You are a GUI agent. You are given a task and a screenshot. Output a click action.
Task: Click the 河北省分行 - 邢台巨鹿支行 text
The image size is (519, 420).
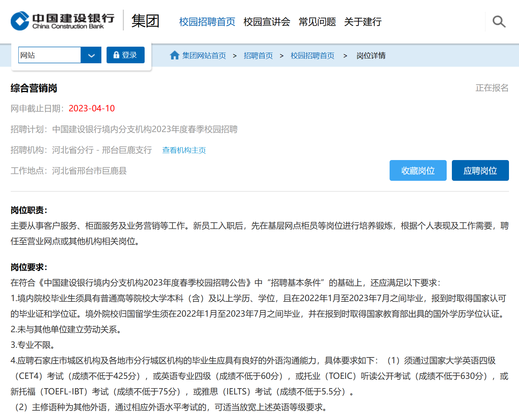point(102,150)
